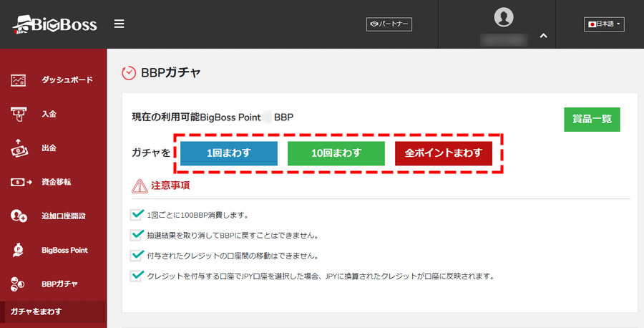The height and width of the screenshot is (328, 644).
Task: Click the 注意事項 heading text
Action: (170, 185)
